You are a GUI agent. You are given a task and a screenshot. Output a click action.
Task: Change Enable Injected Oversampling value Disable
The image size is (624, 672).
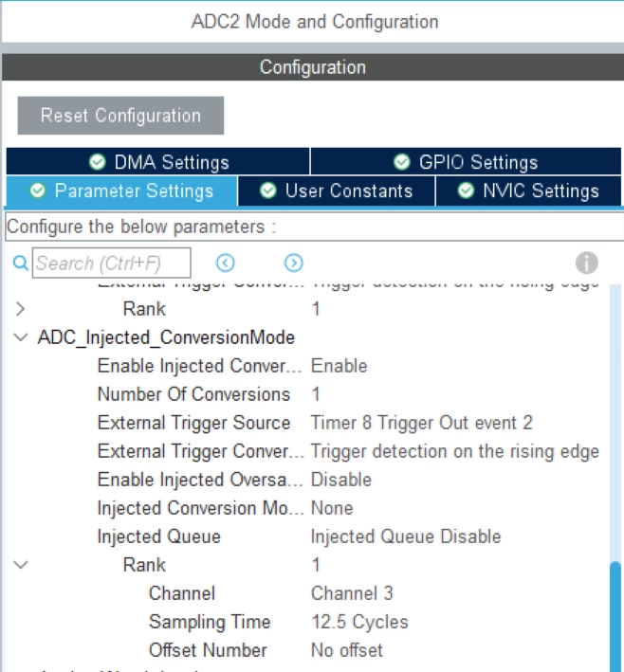pos(341,480)
